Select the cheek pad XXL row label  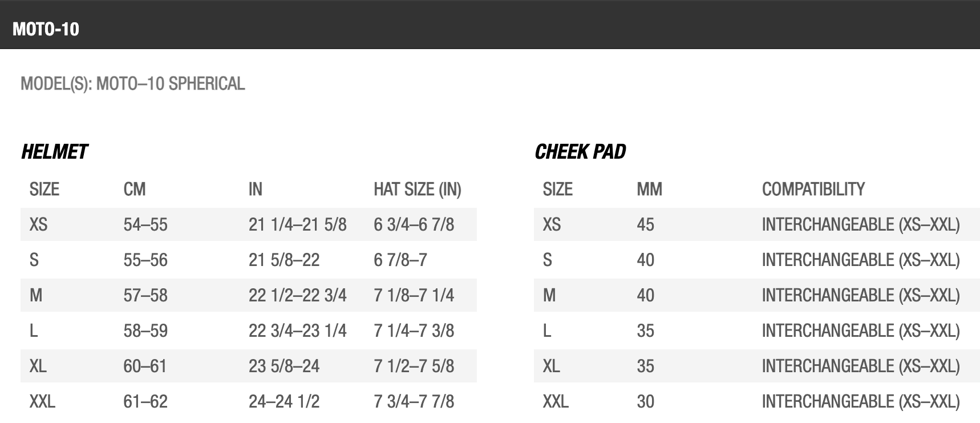[556, 401]
